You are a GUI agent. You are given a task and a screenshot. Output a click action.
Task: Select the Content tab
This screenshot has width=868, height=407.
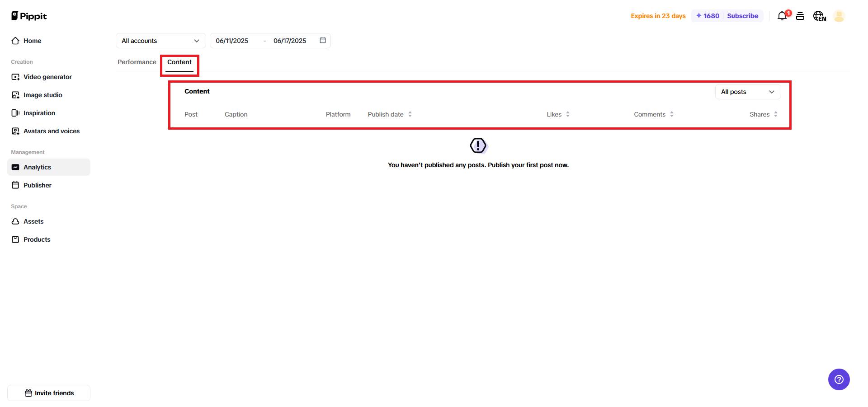click(179, 62)
